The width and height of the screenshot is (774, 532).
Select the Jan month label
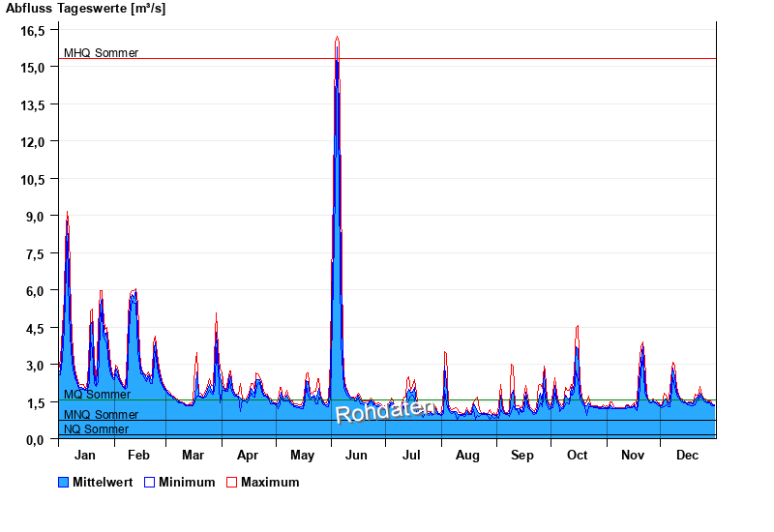pyautogui.click(x=85, y=455)
